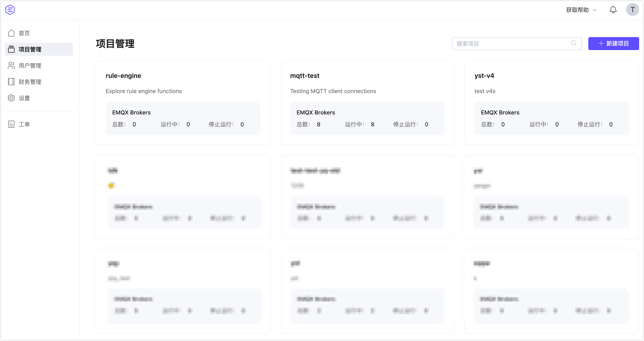Viewport: 644px width, 341px height.
Task: Click the search magnifier in project search box
Action: pyautogui.click(x=574, y=43)
